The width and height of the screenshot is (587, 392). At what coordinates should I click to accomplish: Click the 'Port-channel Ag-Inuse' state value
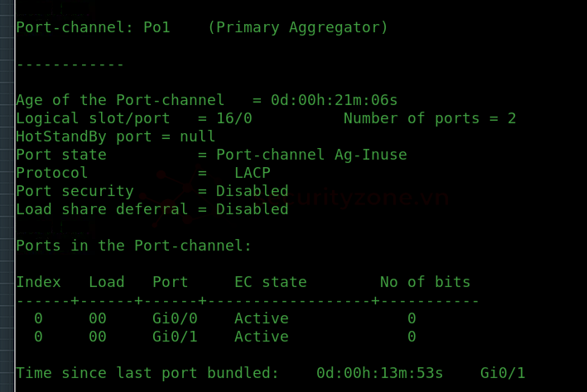pyautogui.click(x=311, y=155)
